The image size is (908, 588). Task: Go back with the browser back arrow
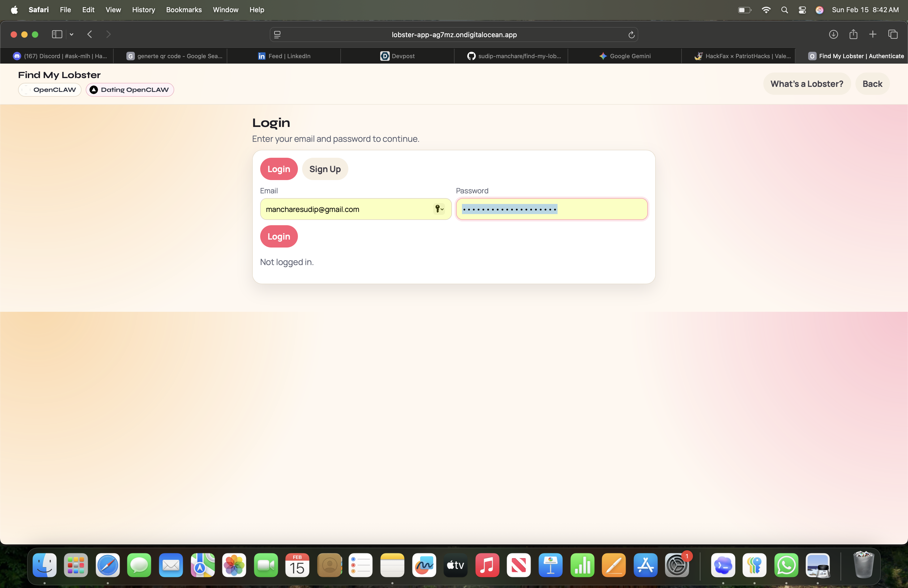90,34
